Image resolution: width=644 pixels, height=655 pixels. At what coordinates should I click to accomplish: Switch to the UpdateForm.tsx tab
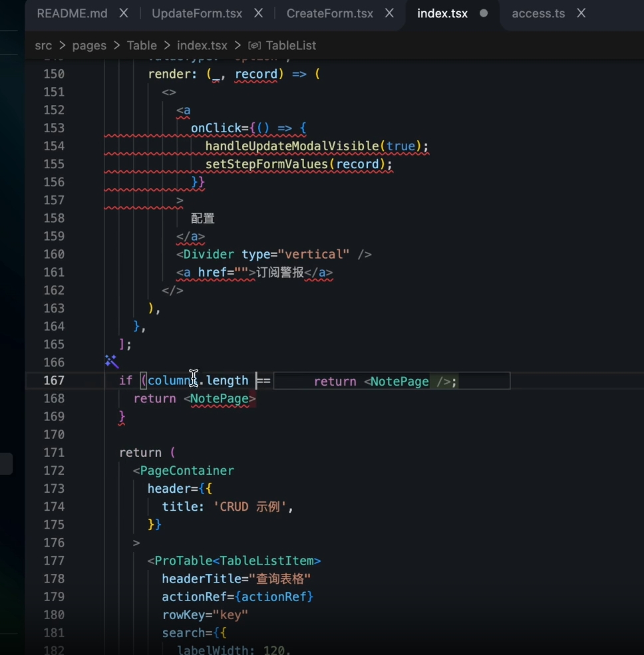click(197, 13)
